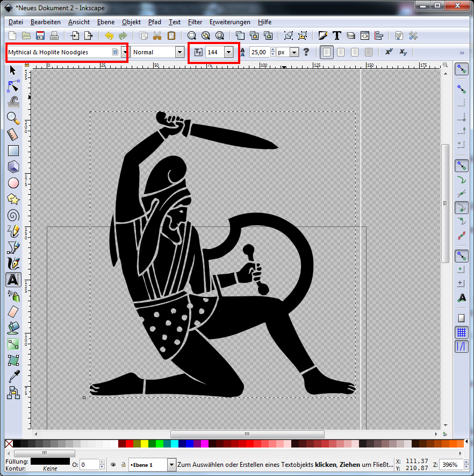Open the Pfad menu
The image size is (474, 476).
click(154, 22)
